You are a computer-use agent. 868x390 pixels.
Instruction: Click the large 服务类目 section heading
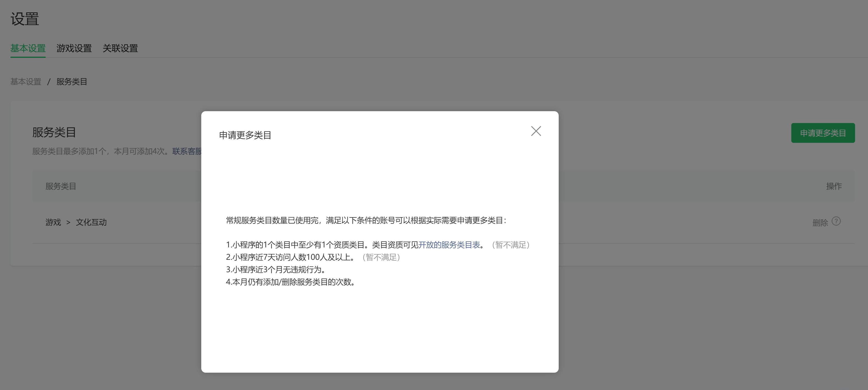[x=54, y=132]
